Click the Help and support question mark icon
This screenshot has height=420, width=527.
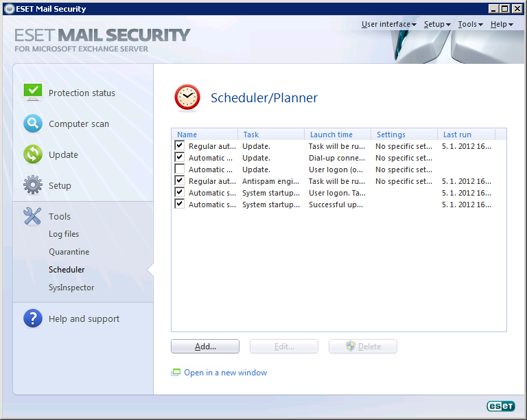[x=33, y=318]
